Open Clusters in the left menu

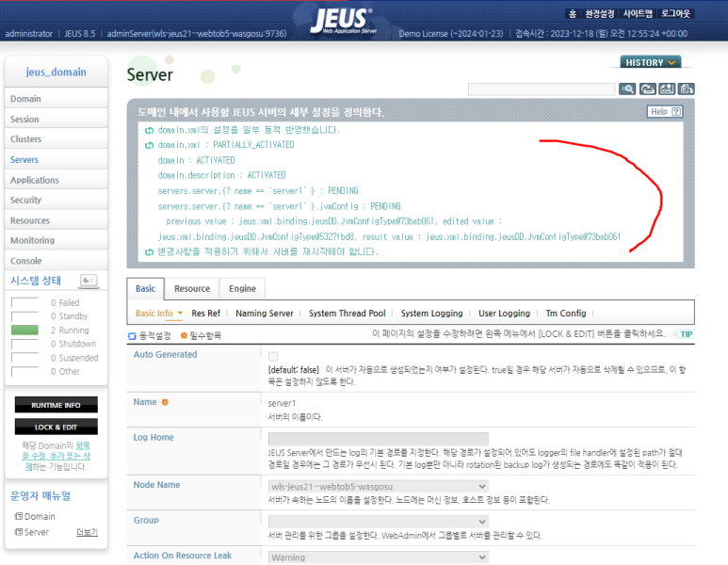click(x=57, y=138)
